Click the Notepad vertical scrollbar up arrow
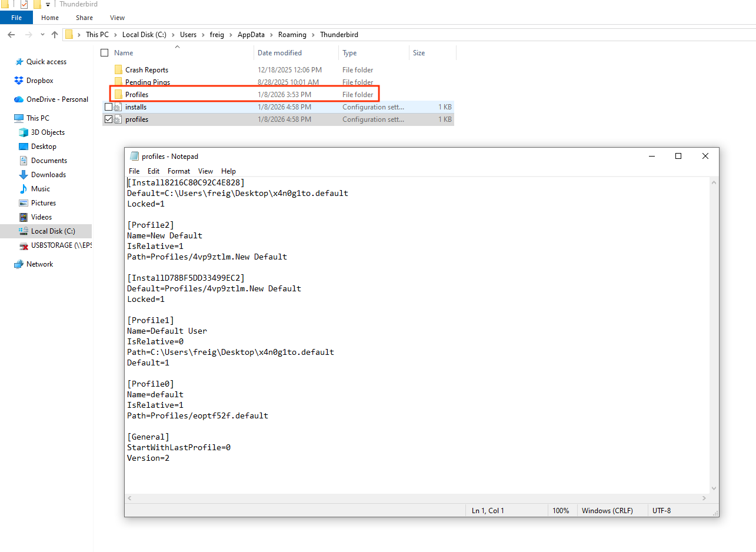Image resolution: width=756 pixels, height=552 pixels. (714, 183)
